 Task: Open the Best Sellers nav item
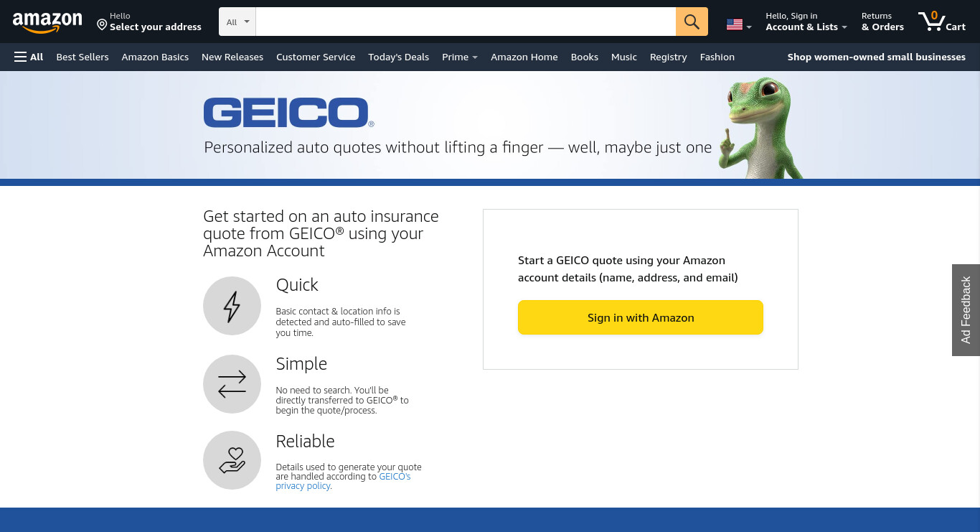(83, 57)
